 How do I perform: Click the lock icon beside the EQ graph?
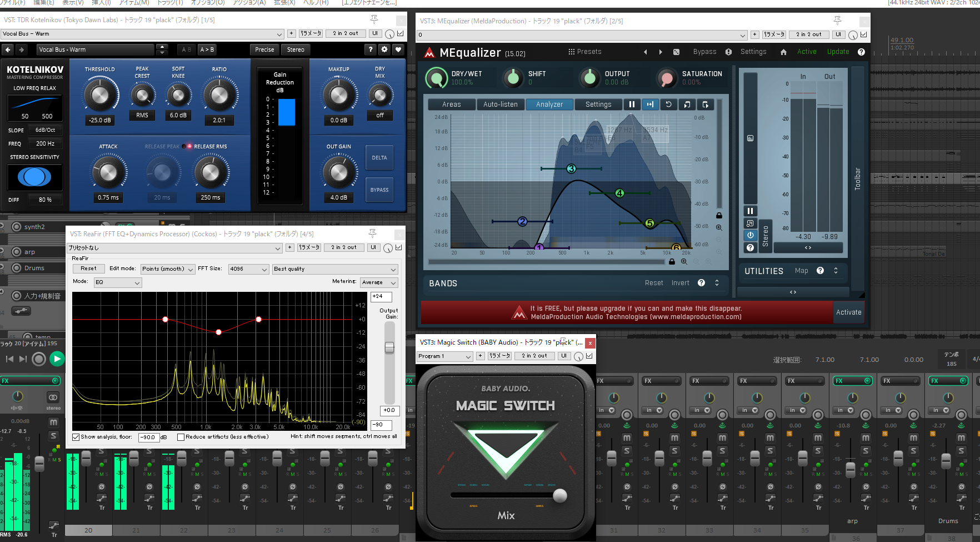719,215
